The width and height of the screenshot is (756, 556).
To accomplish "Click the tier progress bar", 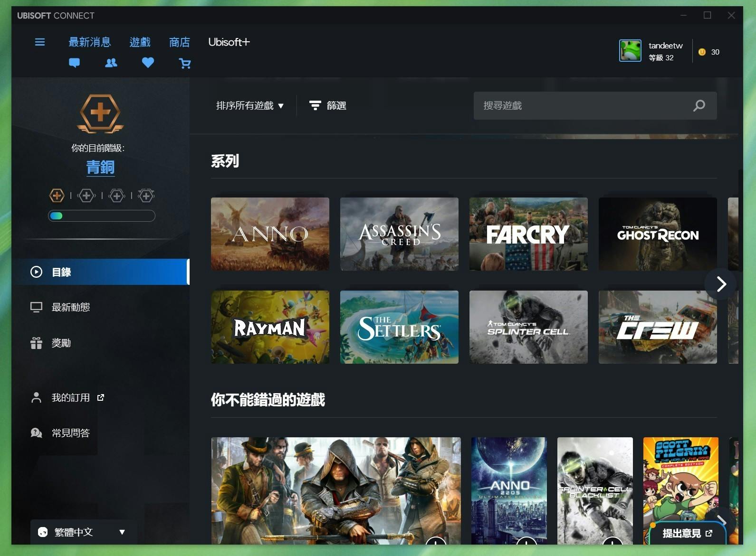I will coord(102,216).
